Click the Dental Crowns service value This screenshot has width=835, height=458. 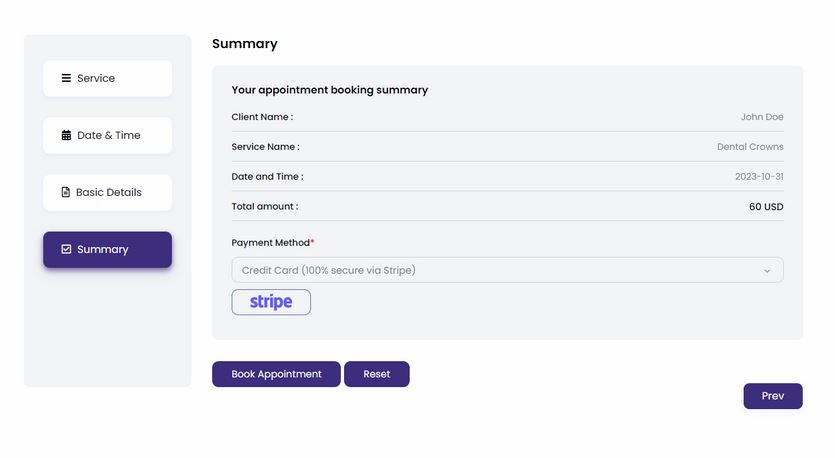(x=750, y=146)
